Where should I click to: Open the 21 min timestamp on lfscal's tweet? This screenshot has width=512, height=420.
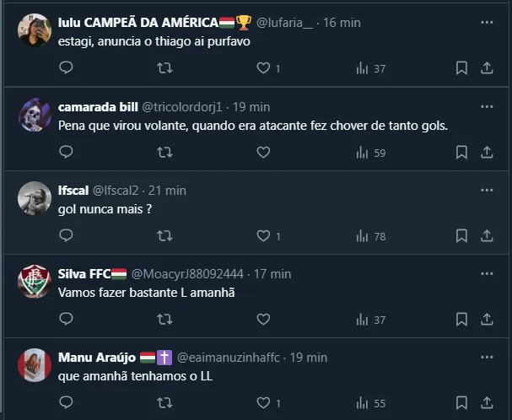pyautogui.click(x=168, y=191)
